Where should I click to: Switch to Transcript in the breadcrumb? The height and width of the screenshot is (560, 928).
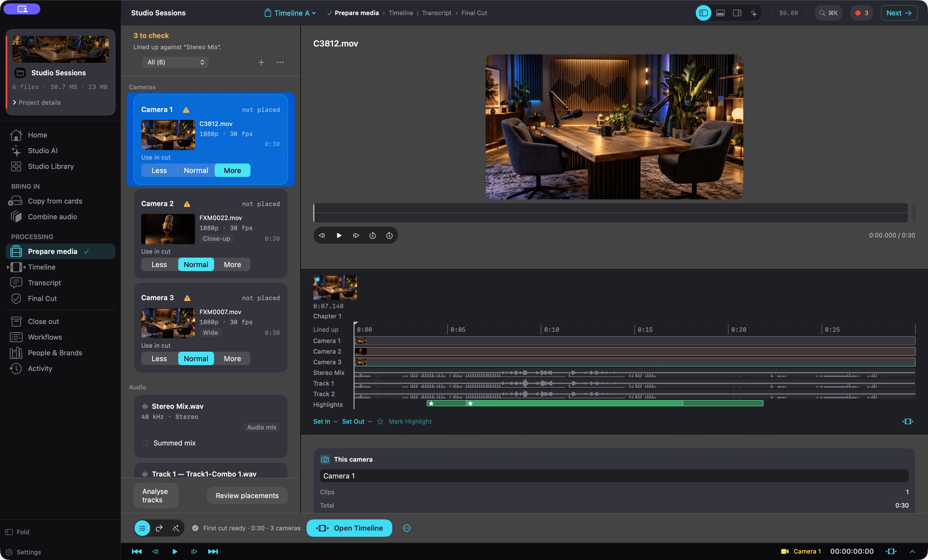click(x=437, y=13)
